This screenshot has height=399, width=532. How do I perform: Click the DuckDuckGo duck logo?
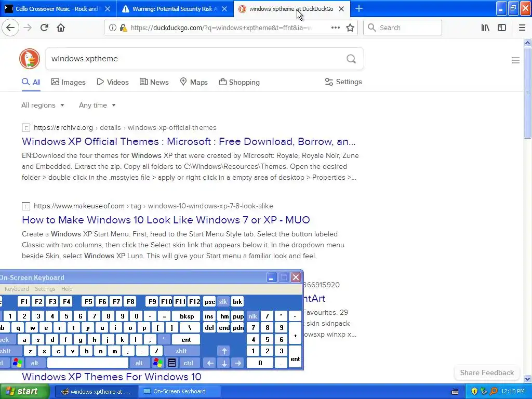[30, 59]
